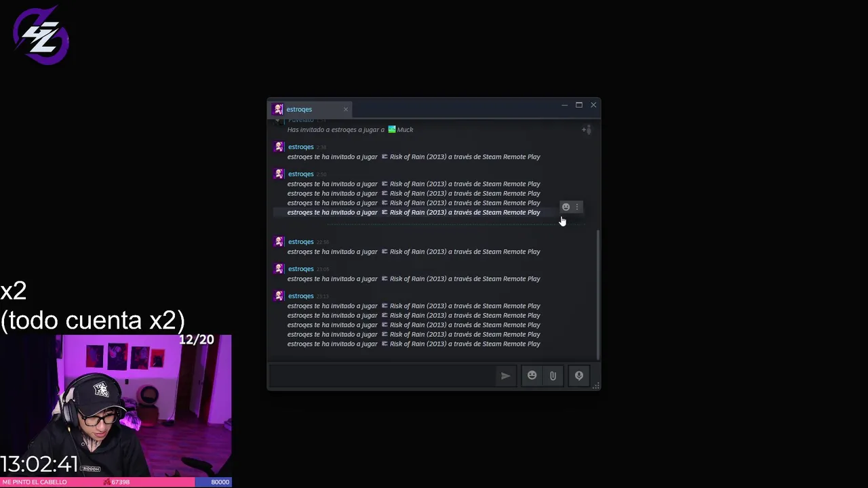Click the 'Has invitado a estroqes a jugar' text

tap(336, 129)
